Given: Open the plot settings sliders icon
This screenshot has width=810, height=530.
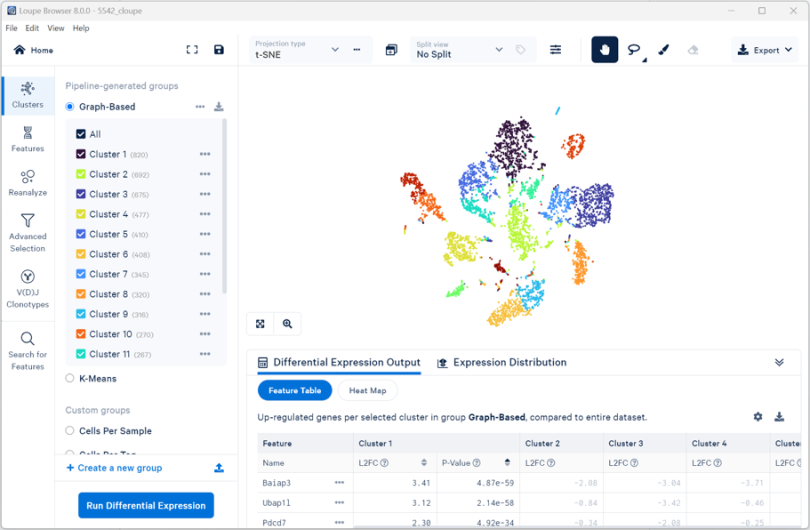Looking at the screenshot, I should point(556,50).
